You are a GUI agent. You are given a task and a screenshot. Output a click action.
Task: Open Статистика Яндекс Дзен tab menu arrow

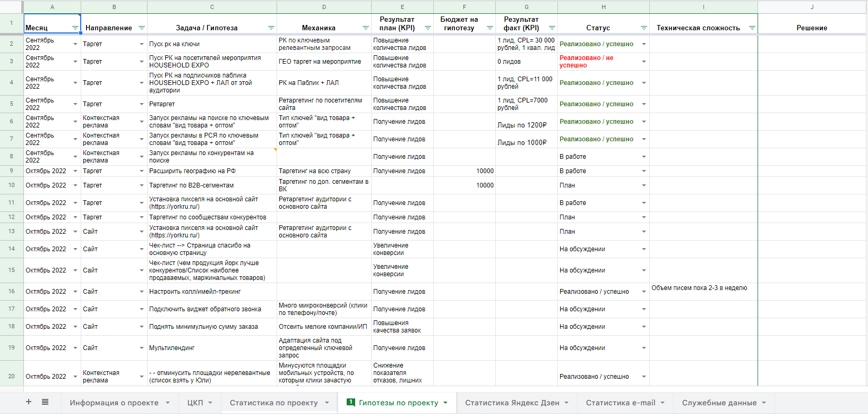click(566, 403)
